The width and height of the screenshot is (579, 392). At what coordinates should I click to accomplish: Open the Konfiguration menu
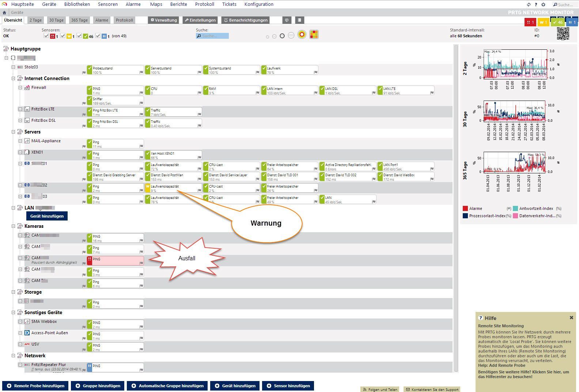[259, 4]
